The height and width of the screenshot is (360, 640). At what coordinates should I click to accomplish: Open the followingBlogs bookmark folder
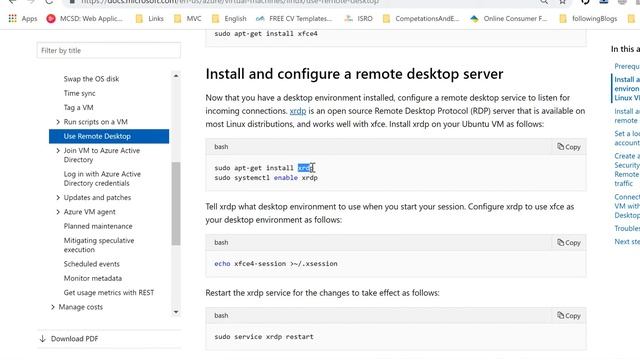[588, 18]
